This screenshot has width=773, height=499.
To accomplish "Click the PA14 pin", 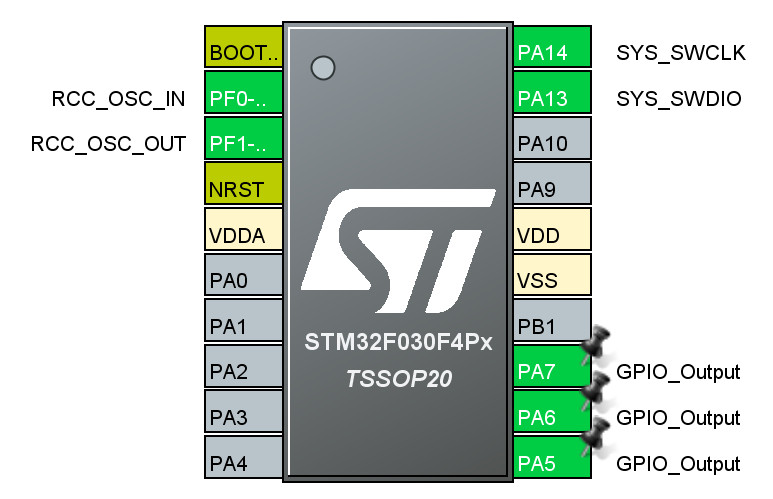I will pyautogui.click(x=552, y=47).
